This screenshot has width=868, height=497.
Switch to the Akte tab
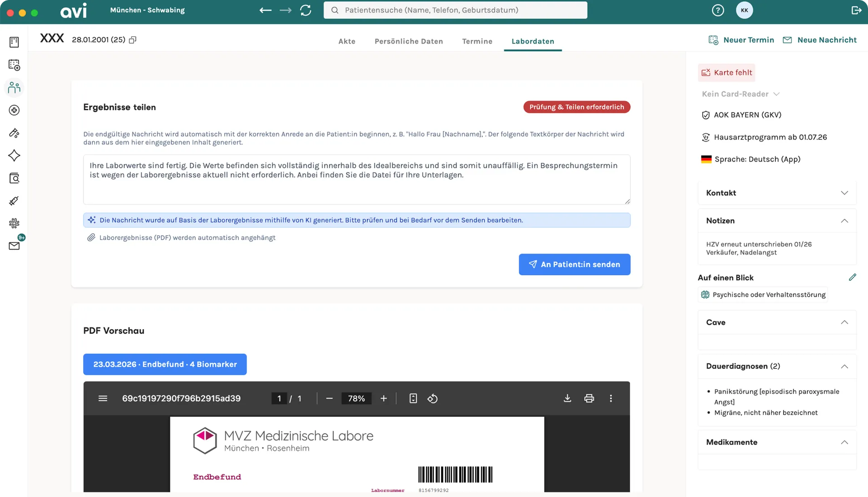point(347,41)
